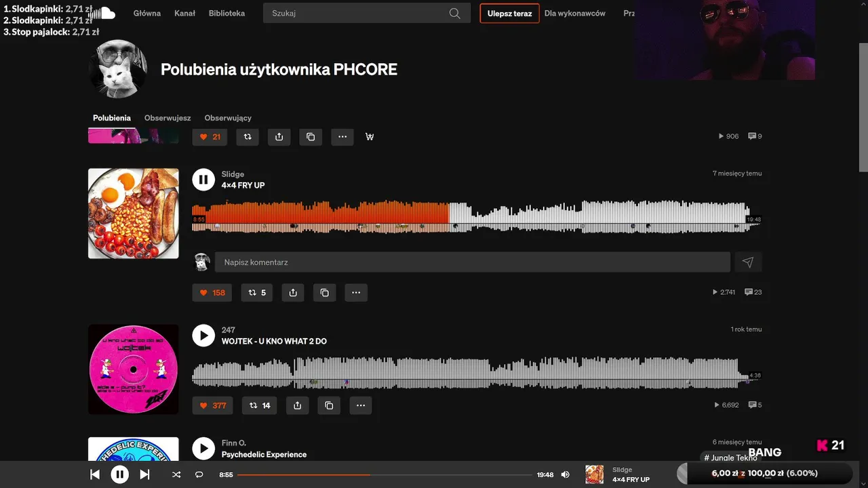Copy link of the track with 21 likes

point(311,137)
